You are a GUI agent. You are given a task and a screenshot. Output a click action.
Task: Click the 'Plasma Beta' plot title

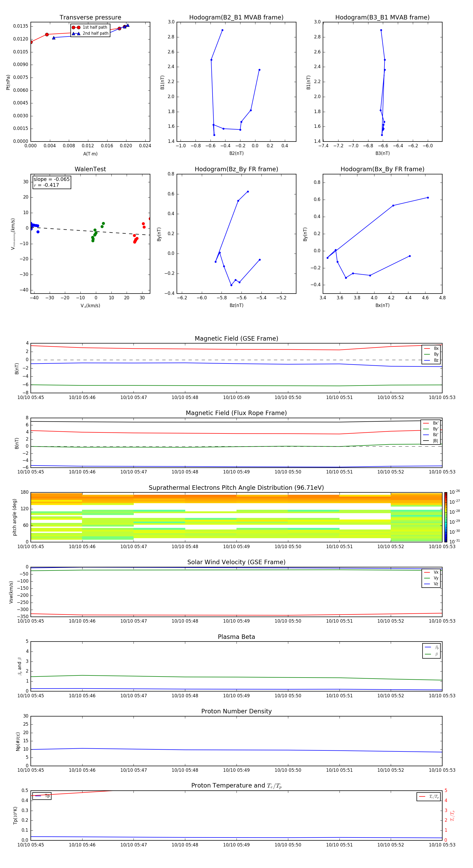(236, 637)
